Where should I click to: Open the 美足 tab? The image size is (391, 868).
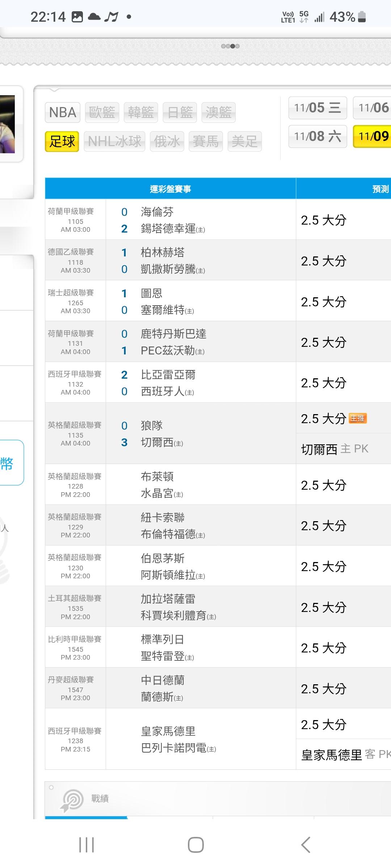[245, 141]
